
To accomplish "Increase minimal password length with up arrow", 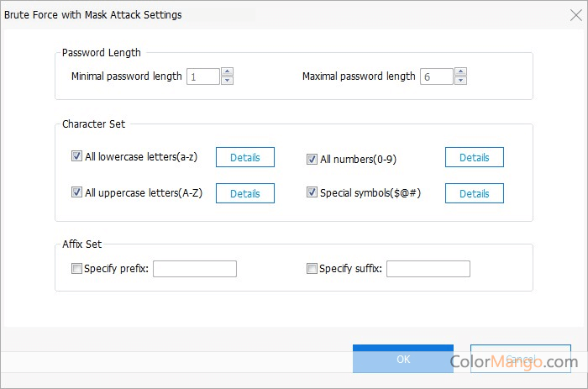I will coord(227,72).
